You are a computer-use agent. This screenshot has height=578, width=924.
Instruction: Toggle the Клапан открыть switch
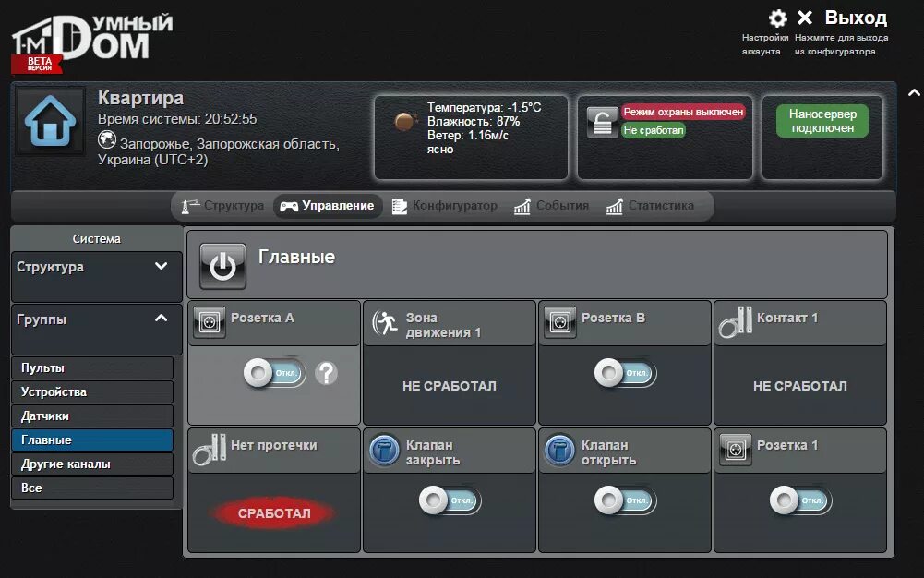click(625, 500)
